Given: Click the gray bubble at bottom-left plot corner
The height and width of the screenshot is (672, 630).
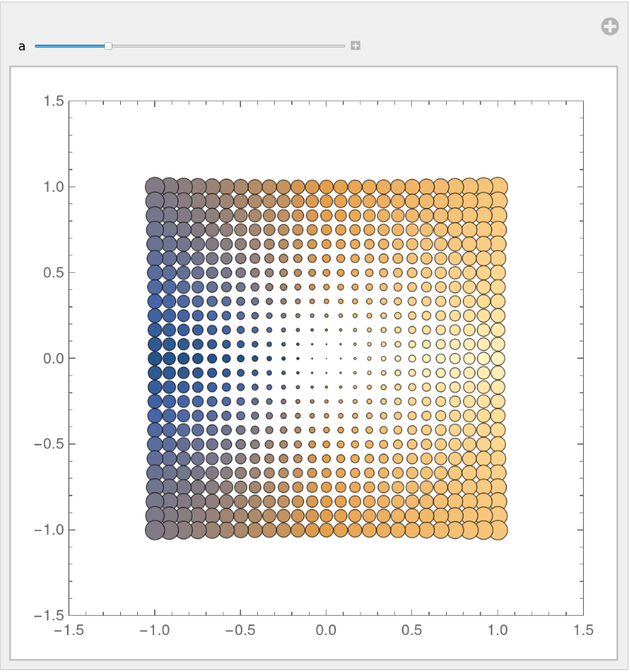Looking at the screenshot, I should pyautogui.click(x=155, y=529).
